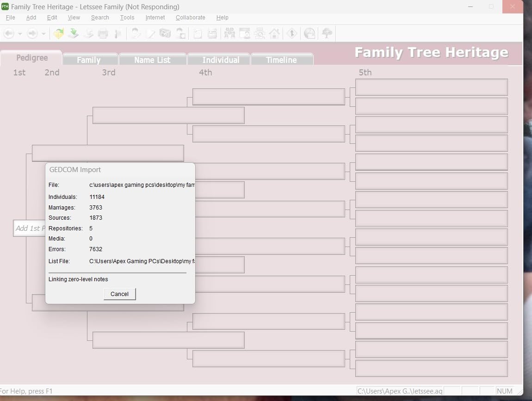Click the NUM indicator in status bar

click(505, 391)
